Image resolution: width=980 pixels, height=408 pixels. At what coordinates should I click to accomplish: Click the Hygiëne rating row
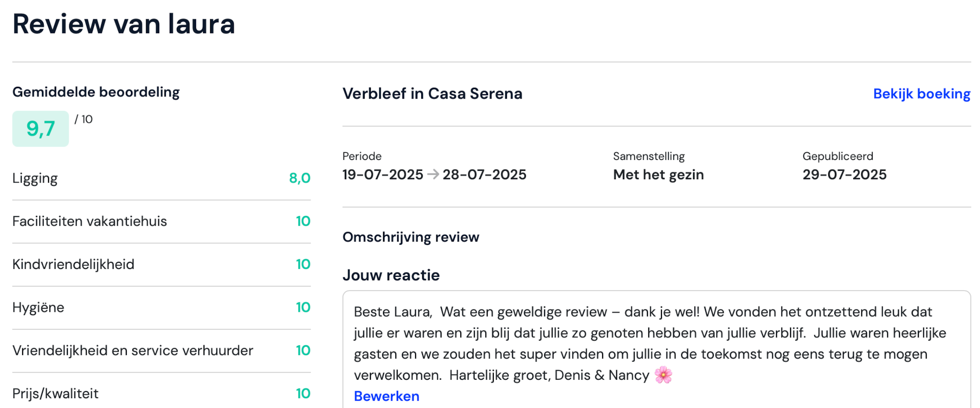point(161,308)
